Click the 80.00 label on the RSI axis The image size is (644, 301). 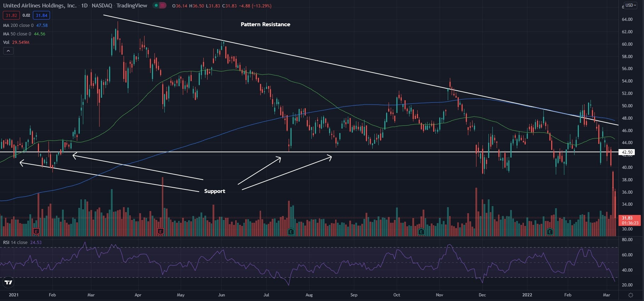pyautogui.click(x=627, y=240)
